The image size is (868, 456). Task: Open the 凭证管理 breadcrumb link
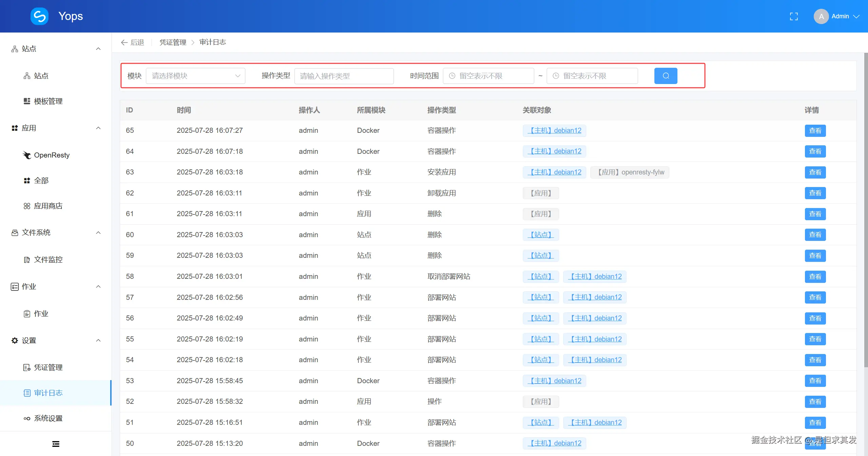[x=173, y=42]
